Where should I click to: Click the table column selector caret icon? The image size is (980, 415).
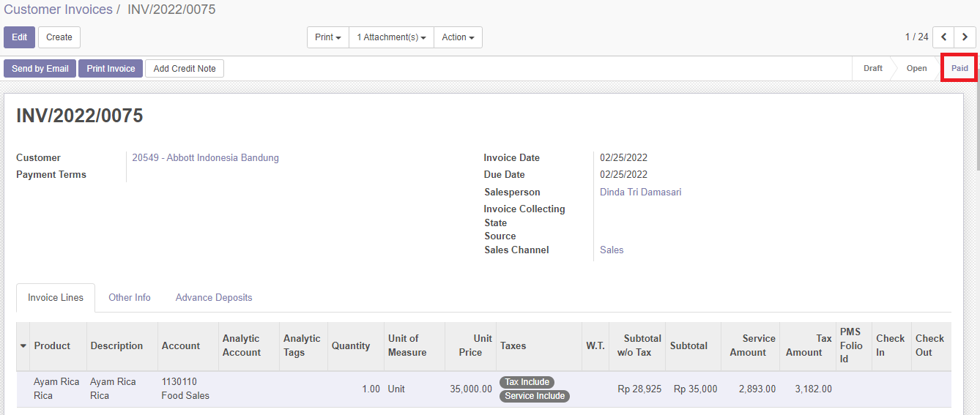(x=23, y=345)
